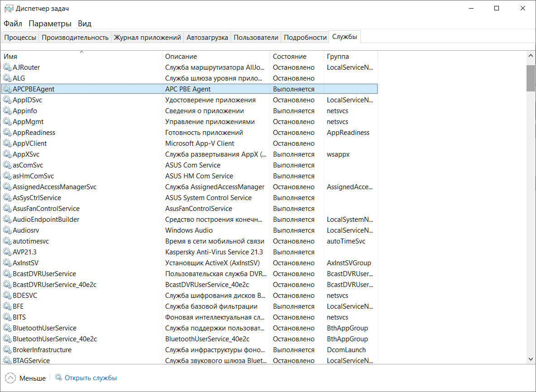Screen dimensions: 536x392
Task: Click the gear icon next to Audiosrv
Action: (7, 230)
